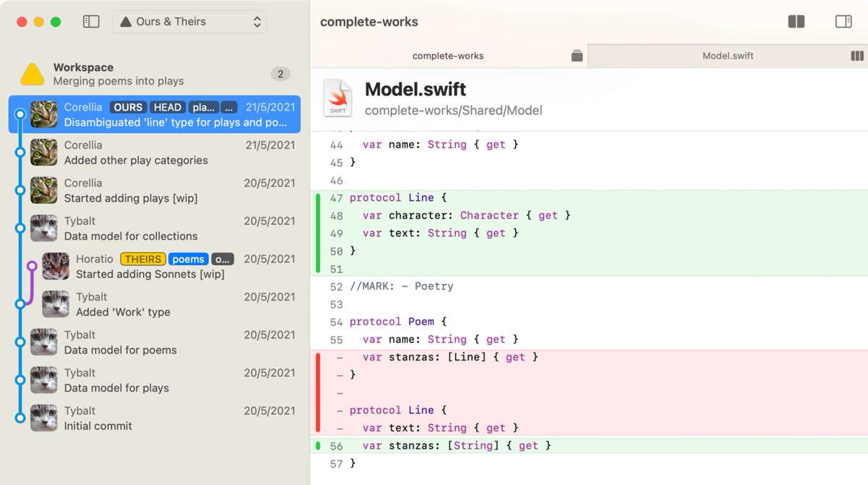Select the complete-works tab
Viewport: 868px width, 485px height.
(x=448, y=56)
